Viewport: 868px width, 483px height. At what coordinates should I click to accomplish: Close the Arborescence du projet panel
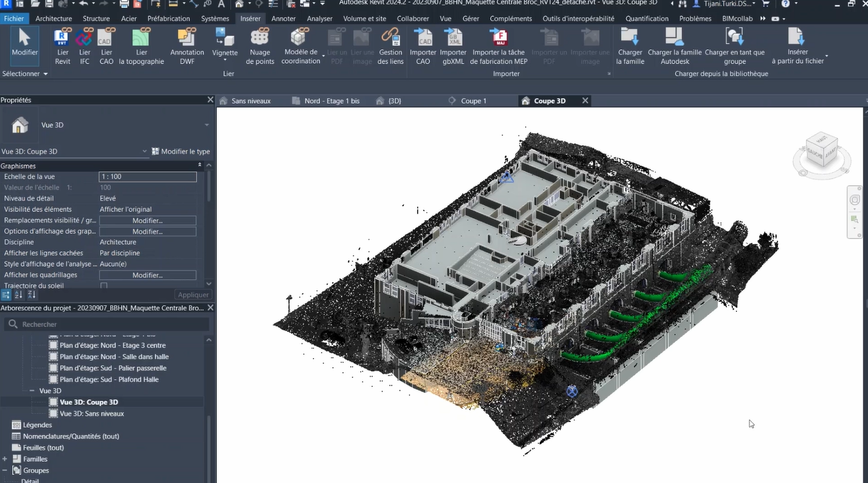point(210,308)
